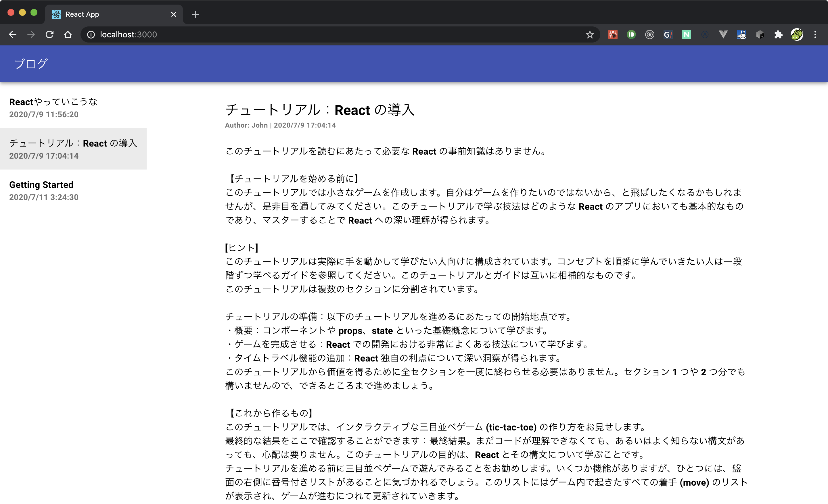Click the ブログ header title
Viewport: 828px width, 504px height.
(x=31, y=64)
